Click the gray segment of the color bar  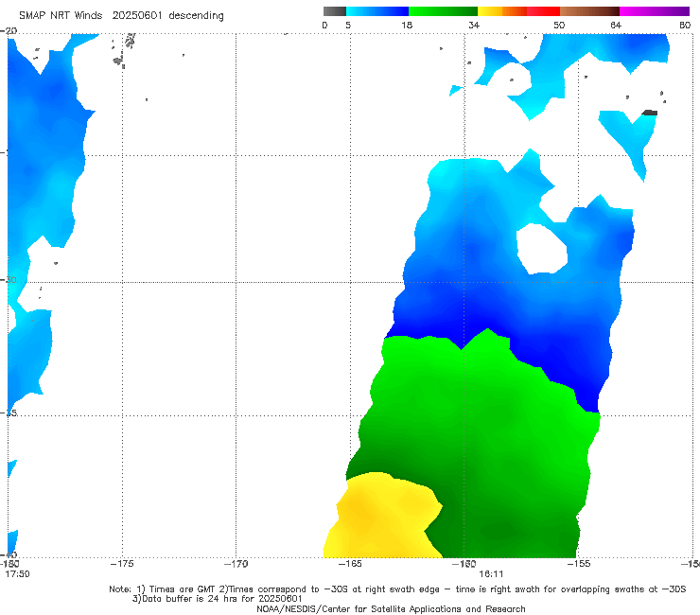point(334,11)
